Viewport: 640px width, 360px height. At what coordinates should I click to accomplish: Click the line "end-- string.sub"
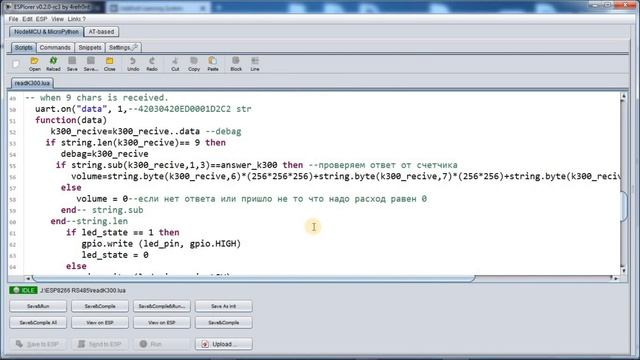[x=102, y=210]
